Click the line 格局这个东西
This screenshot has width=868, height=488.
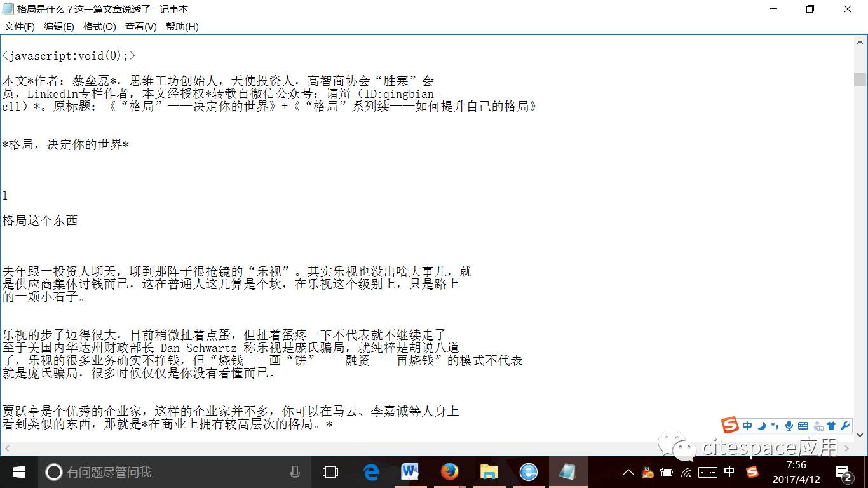40,221
